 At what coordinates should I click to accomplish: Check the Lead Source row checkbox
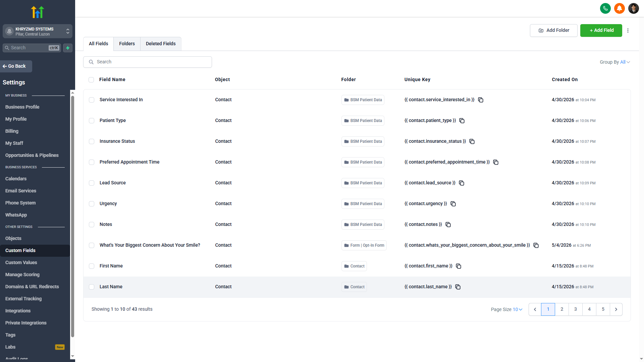[92, 183]
